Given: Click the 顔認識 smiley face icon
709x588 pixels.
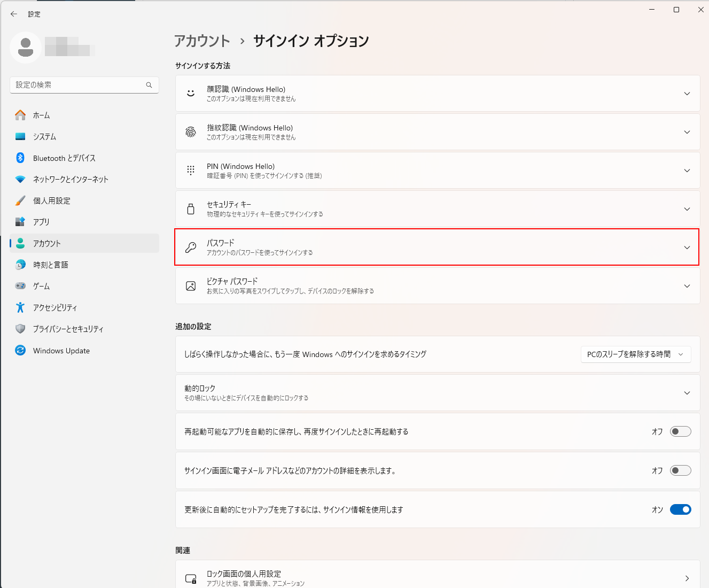Looking at the screenshot, I should (191, 94).
